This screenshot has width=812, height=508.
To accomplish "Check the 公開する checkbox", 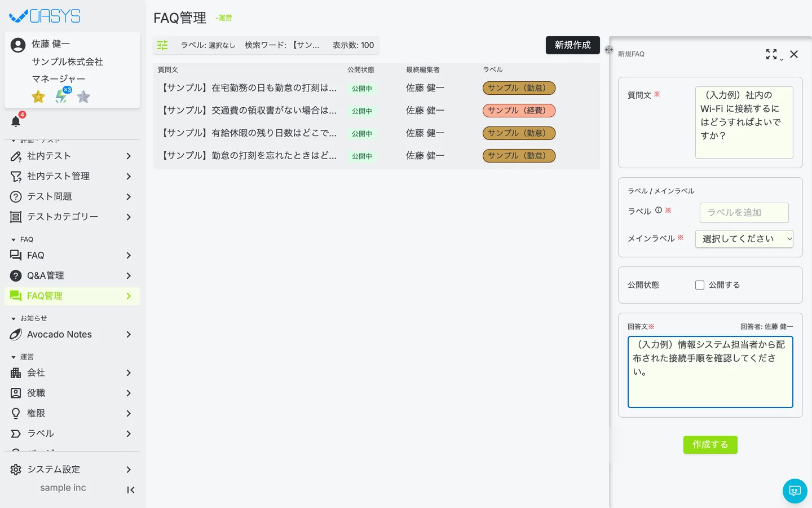I will [700, 285].
